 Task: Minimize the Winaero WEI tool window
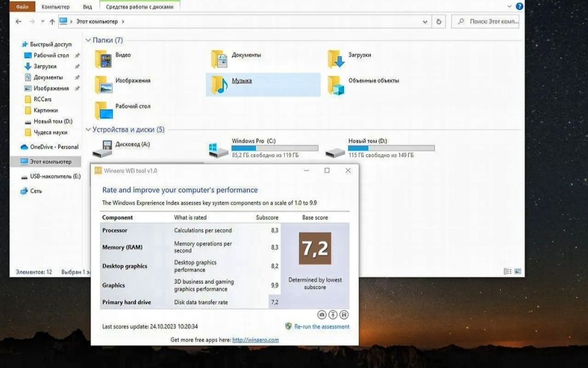tap(306, 170)
